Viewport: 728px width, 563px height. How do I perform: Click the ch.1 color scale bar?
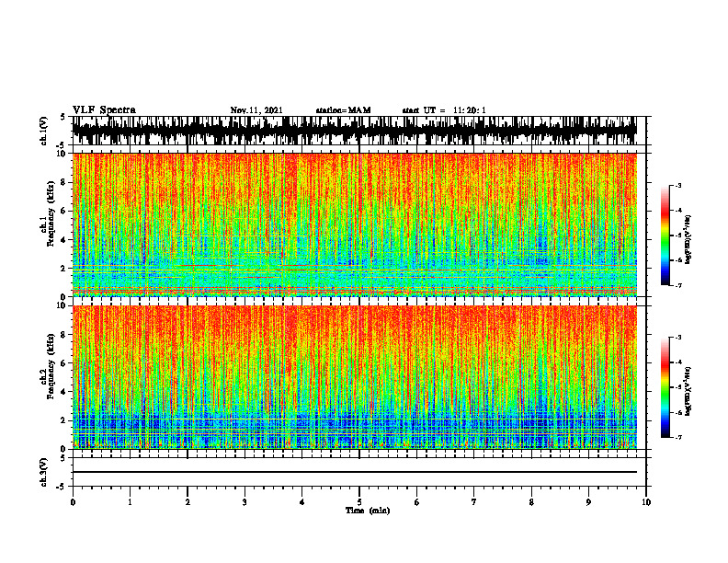tap(665, 236)
